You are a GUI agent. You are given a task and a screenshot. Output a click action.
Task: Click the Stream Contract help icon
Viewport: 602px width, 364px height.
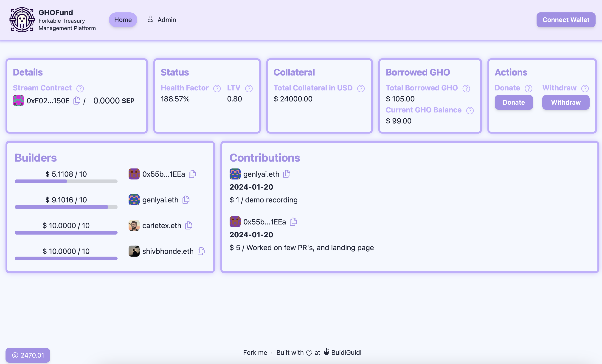coord(80,88)
